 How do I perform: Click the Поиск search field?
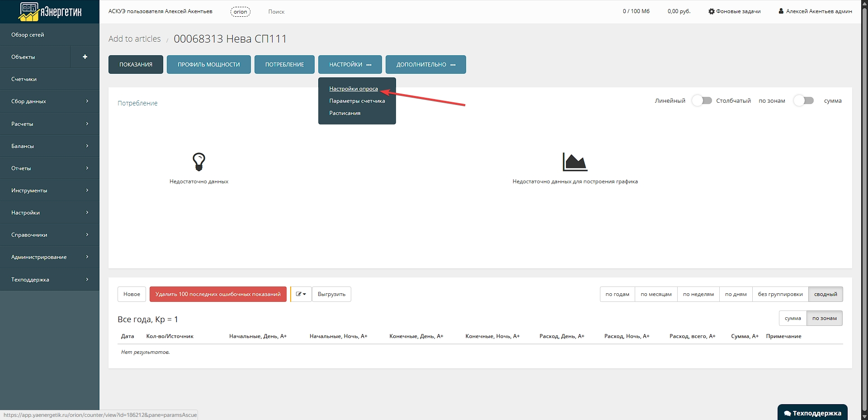pos(276,12)
